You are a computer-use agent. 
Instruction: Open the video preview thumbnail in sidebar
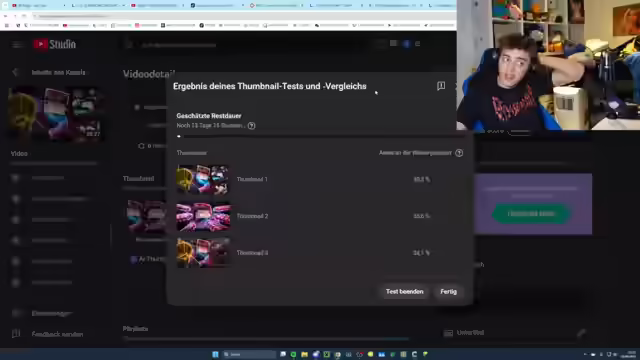(x=55, y=114)
